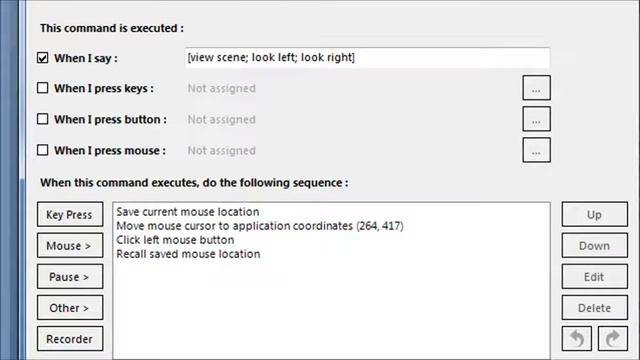
Task: Enable When I press mouse checkbox
Action: (x=42, y=150)
